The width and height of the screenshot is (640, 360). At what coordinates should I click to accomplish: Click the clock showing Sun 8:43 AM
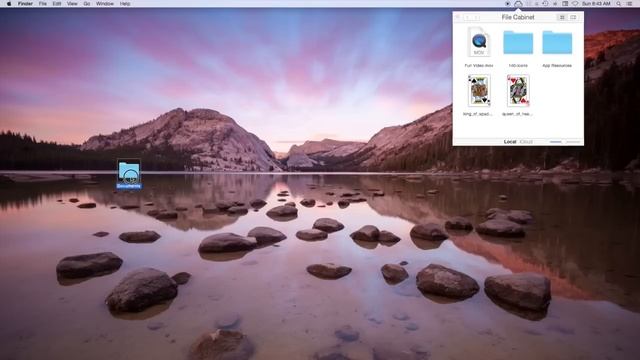click(x=596, y=4)
